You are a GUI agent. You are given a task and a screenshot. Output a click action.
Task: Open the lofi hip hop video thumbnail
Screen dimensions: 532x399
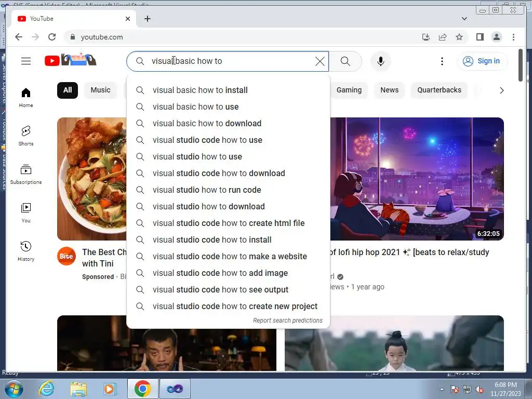coord(417,179)
